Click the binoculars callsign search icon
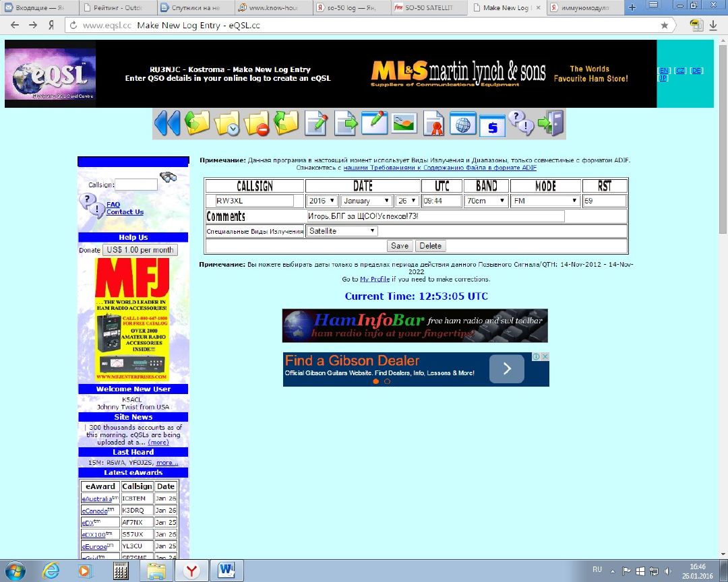 pyautogui.click(x=168, y=177)
